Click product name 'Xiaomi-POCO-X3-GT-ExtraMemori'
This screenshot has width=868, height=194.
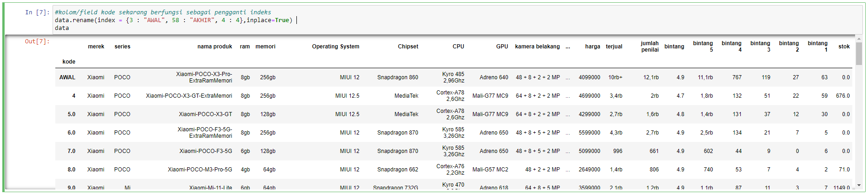[189, 96]
